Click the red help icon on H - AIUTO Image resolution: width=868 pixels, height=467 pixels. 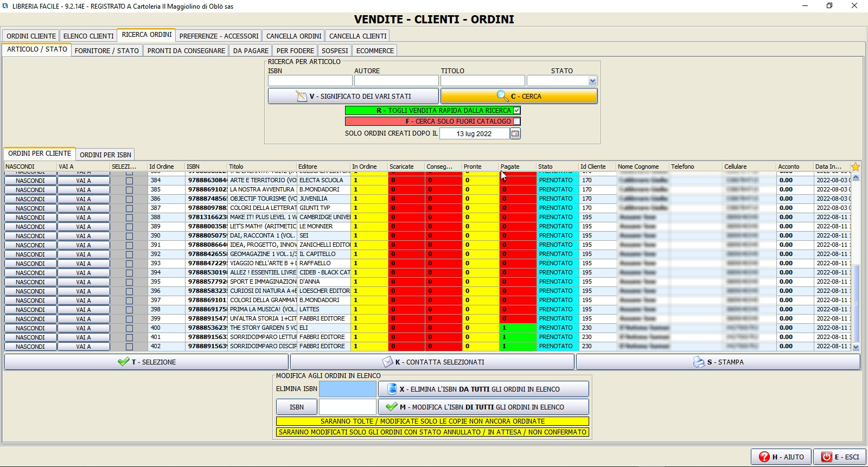[764, 457]
